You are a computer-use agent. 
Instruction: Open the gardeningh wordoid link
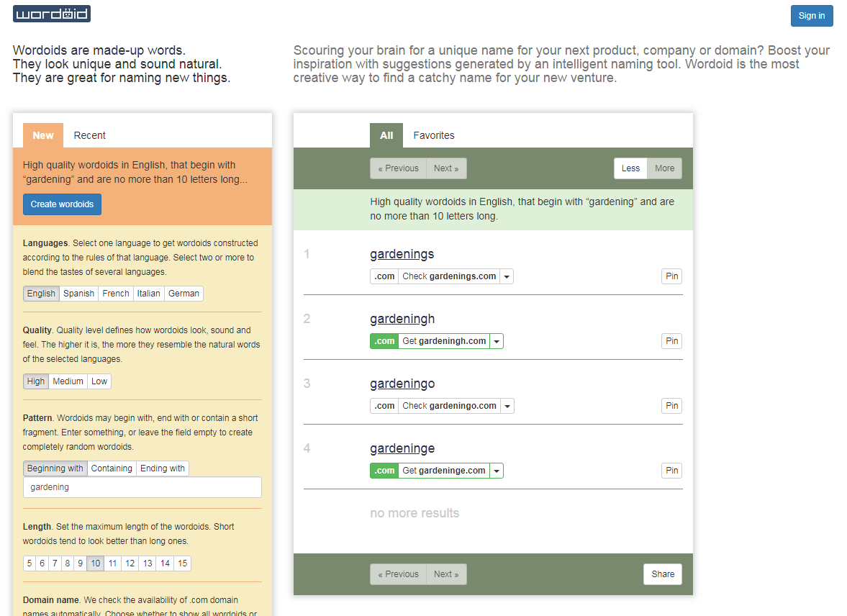402,318
